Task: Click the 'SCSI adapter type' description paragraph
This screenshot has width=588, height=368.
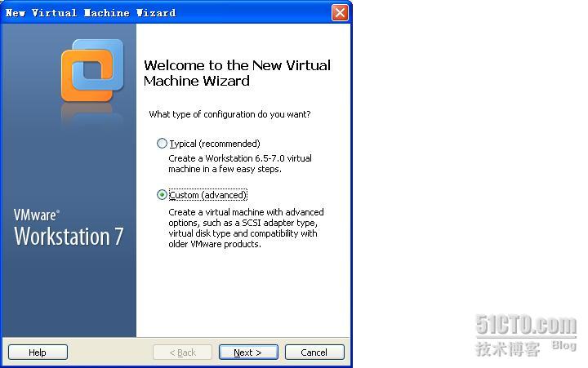Action: click(246, 228)
